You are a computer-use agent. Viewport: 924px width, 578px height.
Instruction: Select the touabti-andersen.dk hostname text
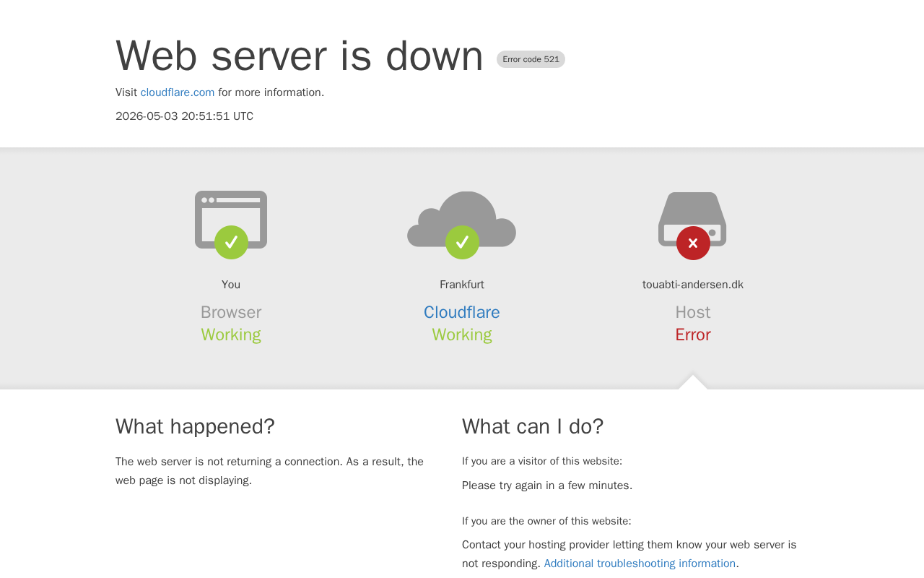[693, 285]
